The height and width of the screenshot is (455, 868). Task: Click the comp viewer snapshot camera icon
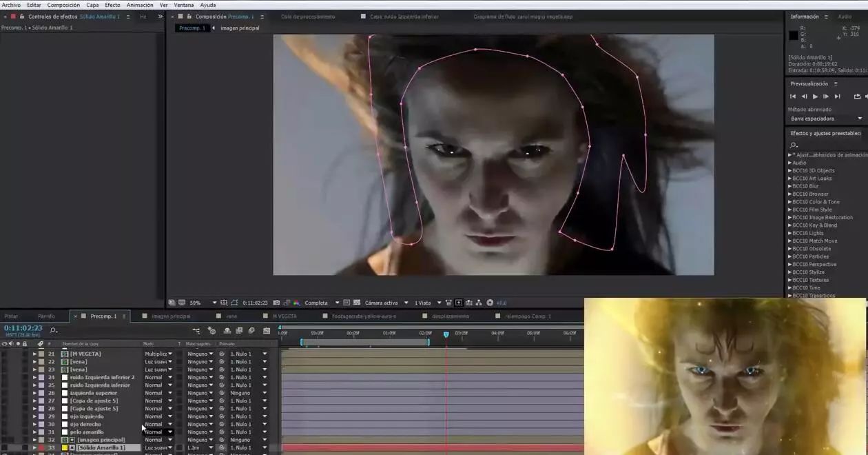click(276, 303)
